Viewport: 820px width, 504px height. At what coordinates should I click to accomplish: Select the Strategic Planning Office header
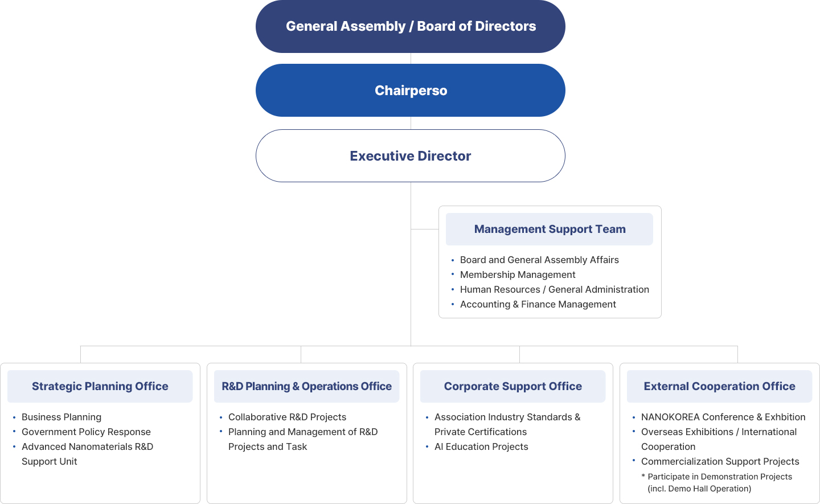(100, 387)
